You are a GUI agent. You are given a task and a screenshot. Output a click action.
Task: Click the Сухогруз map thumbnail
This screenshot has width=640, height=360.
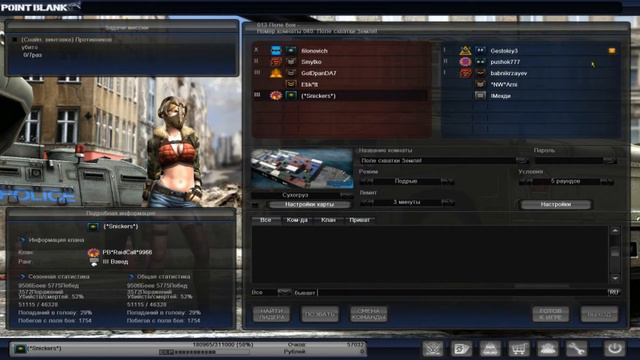pyautogui.click(x=302, y=169)
